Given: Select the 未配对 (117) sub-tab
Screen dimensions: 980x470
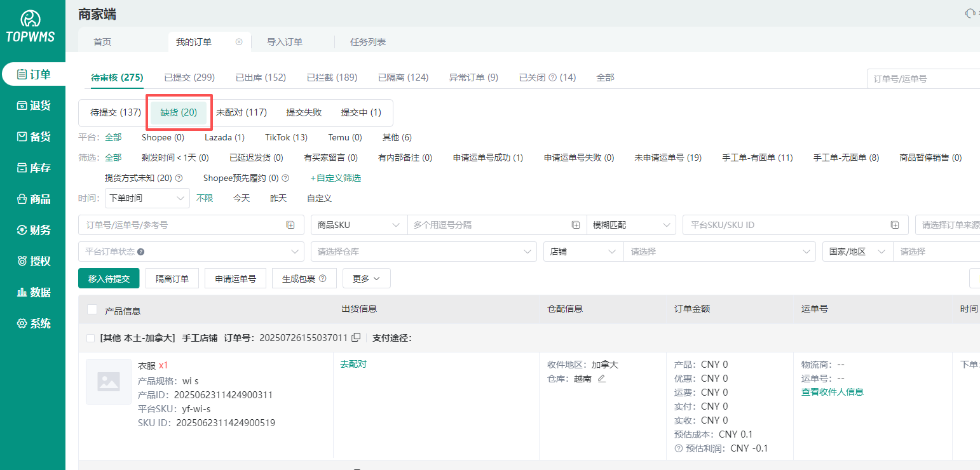Looking at the screenshot, I should tap(241, 112).
